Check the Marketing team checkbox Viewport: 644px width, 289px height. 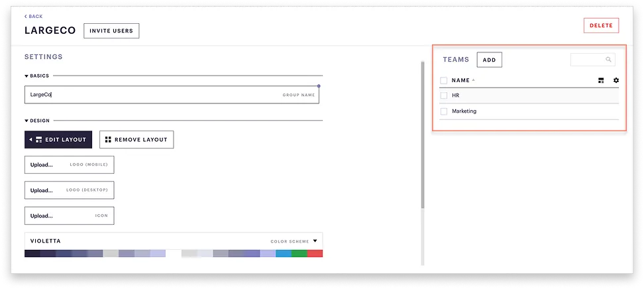coord(443,111)
